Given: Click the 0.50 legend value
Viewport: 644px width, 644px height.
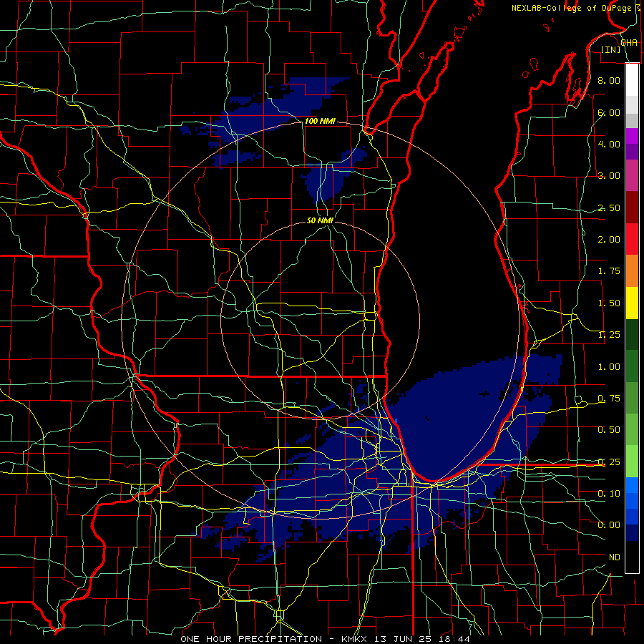Looking at the screenshot, I should coord(609,430).
